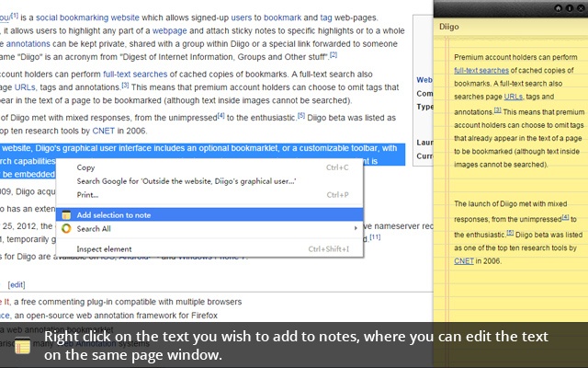Open footnote [5] after 'enthusiastic' in the article
This screenshot has height=368, width=588.
(301, 116)
